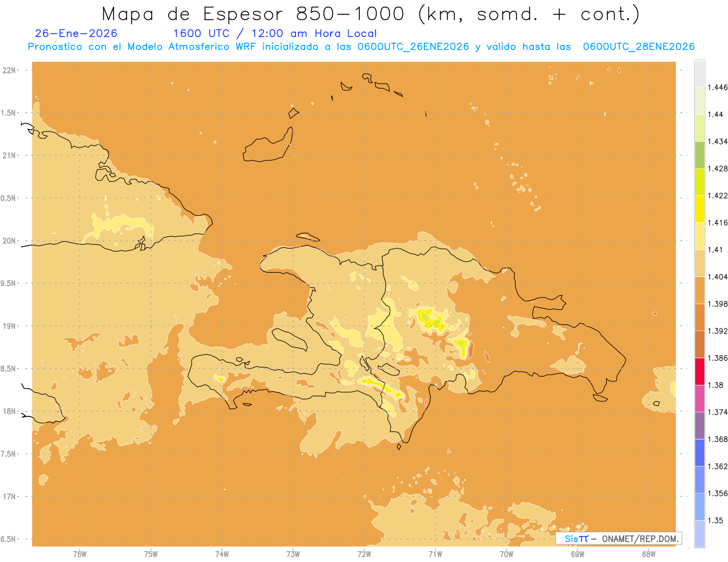Select the date text "26-Ene-2026"
728x562 pixels.
pyautogui.click(x=76, y=33)
